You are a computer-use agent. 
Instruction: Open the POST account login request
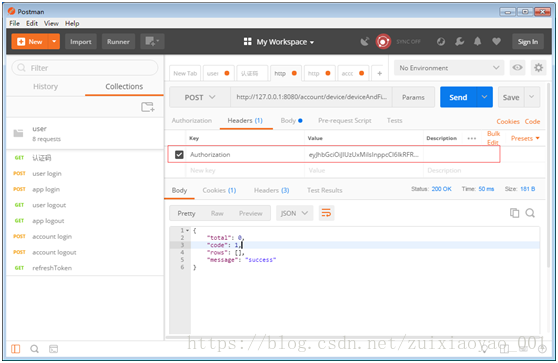tap(85, 236)
